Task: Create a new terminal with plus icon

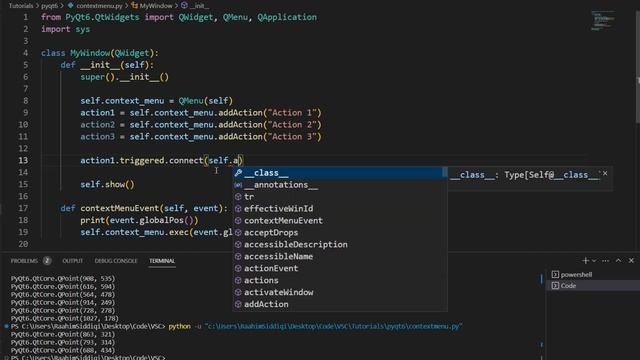Action: [x=585, y=260]
